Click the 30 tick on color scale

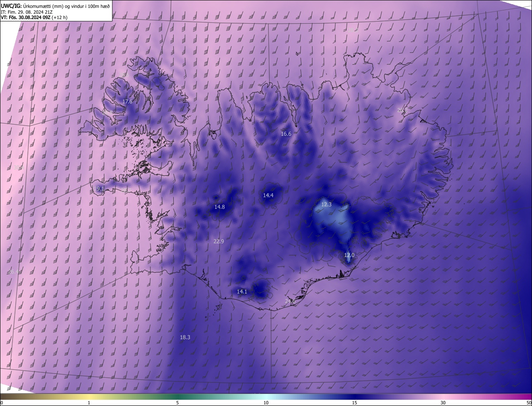tap(443, 403)
